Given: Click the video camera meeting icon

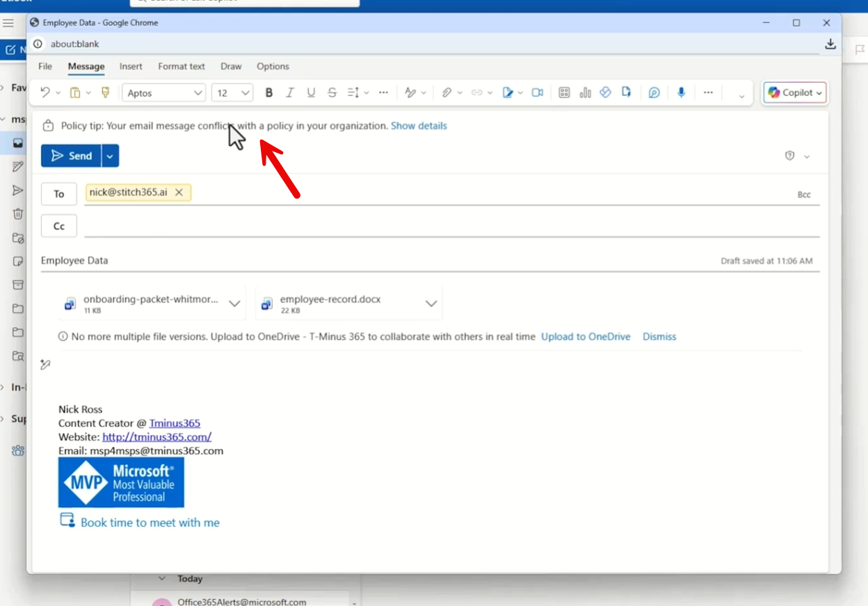Looking at the screenshot, I should [538, 93].
